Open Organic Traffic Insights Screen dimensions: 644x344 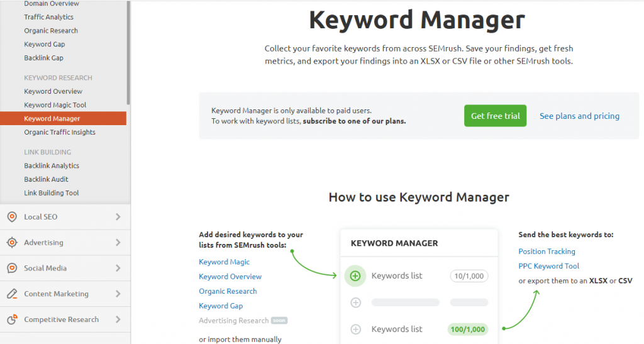click(60, 132)
